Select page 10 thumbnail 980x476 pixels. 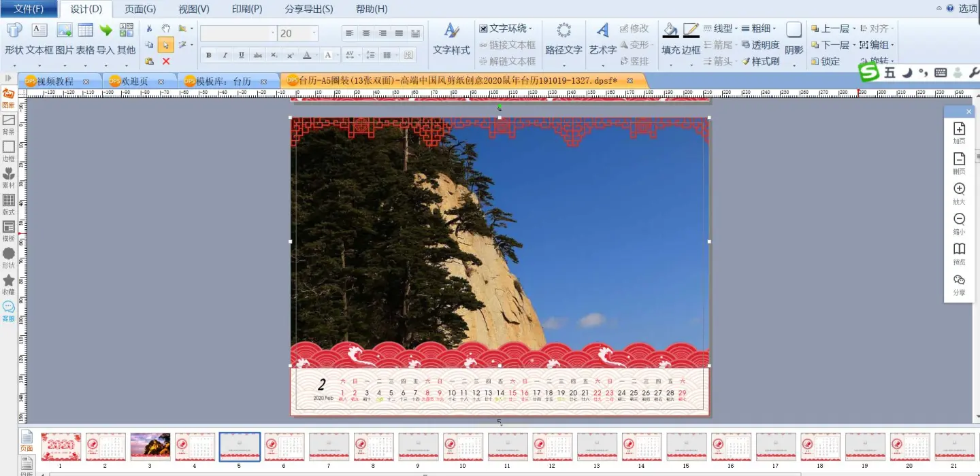(x=463, y=447)
